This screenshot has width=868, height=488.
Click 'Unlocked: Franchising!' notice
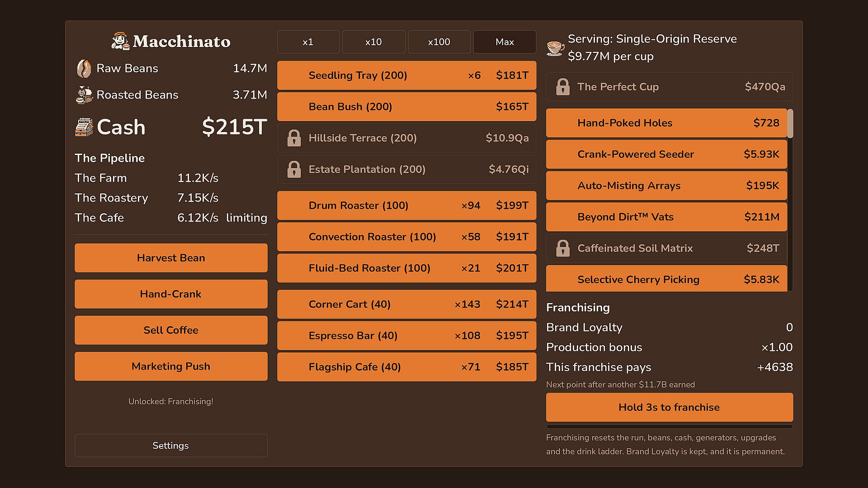click(171, 401)
